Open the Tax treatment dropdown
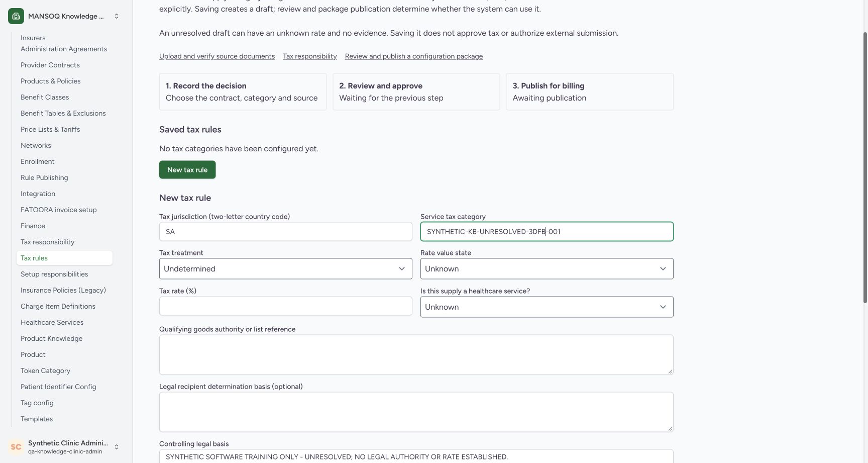The height and width of the screenshot is (463, 868). 285,269
